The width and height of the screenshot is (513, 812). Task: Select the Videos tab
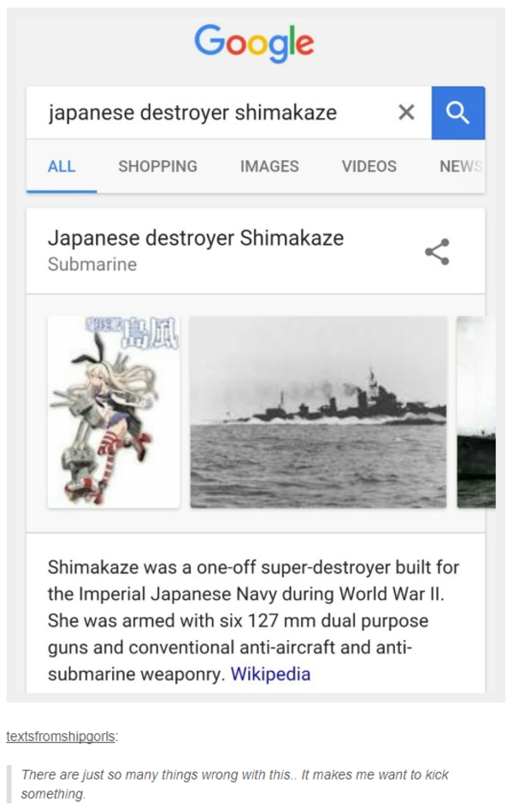(369, 166)
